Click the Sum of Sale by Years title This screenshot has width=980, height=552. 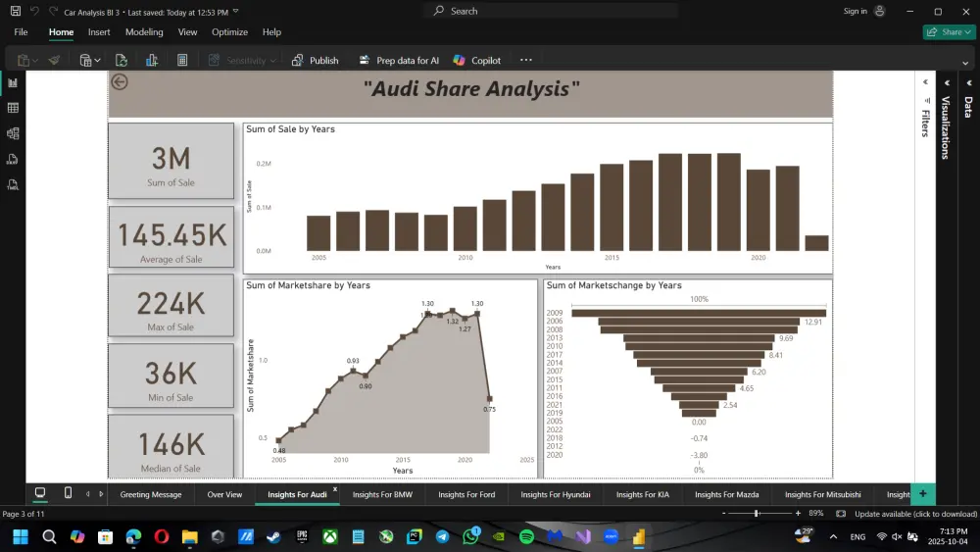(x=290, y=129)
